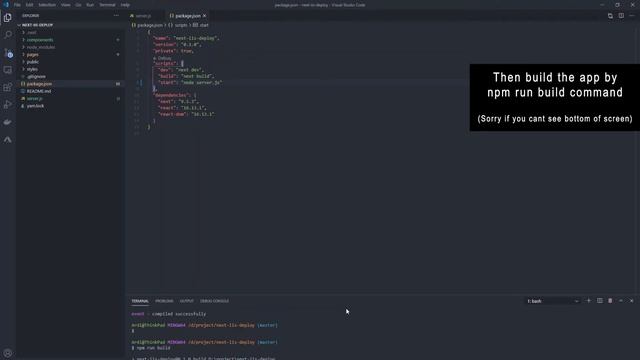Open the Azure view in activity bar
The image size is (640, 360).
point(7,140)
